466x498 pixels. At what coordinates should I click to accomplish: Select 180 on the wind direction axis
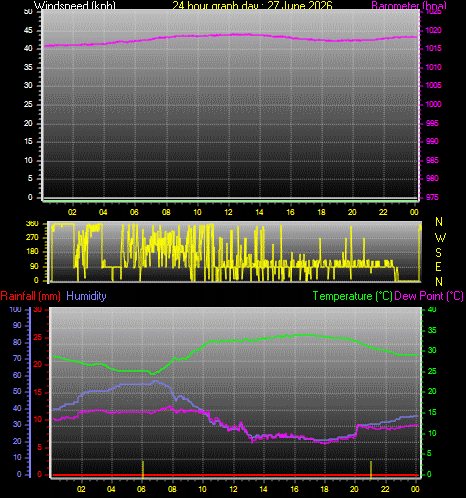tap(32, 252)
